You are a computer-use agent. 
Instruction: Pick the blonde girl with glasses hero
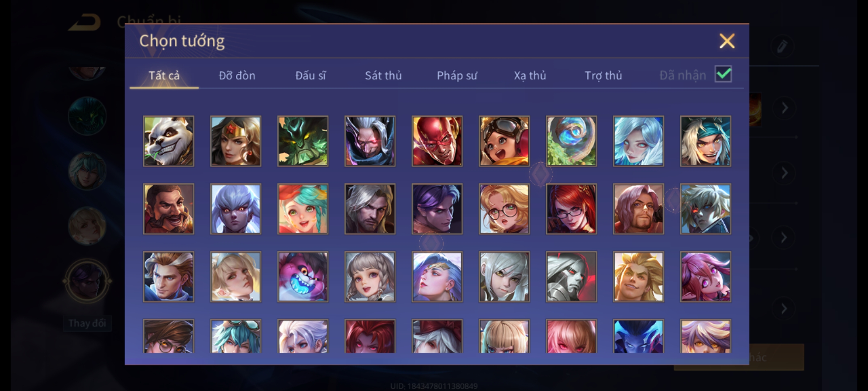[x=504, y=209]
